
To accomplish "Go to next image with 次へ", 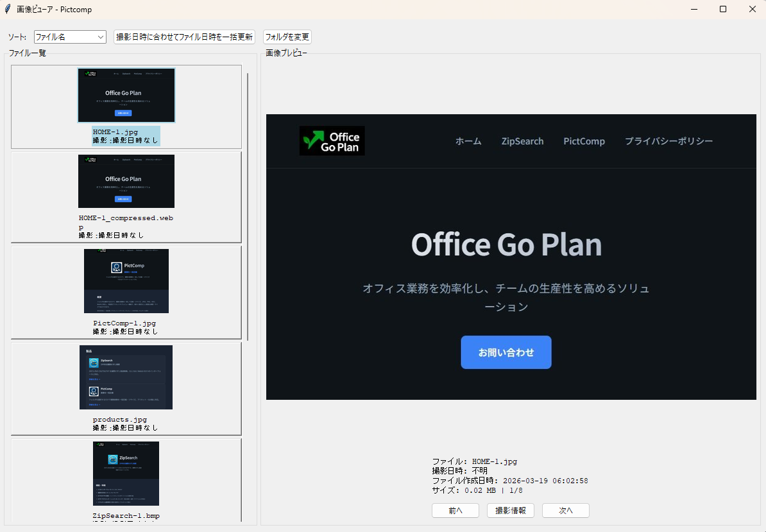I will 566,511.
